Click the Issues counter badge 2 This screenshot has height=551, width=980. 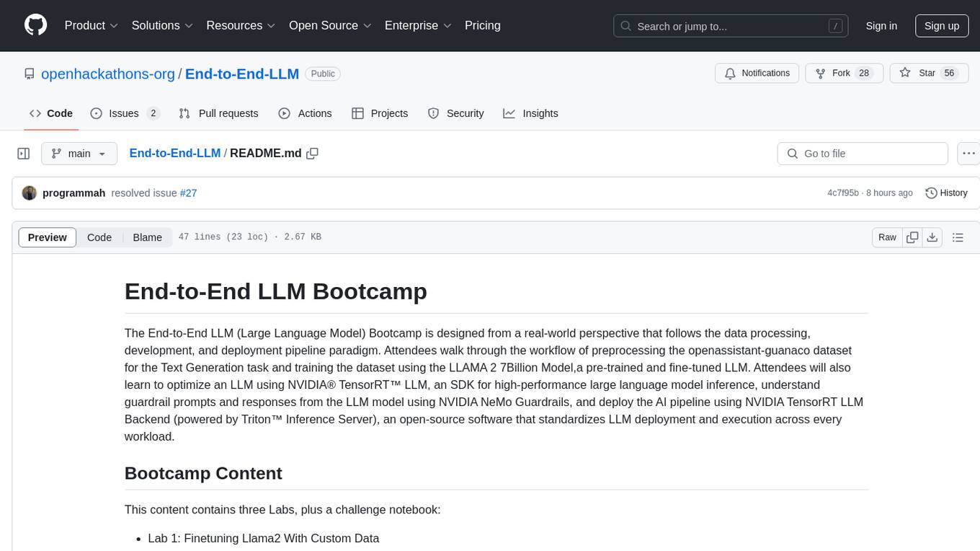coord(153,113)
